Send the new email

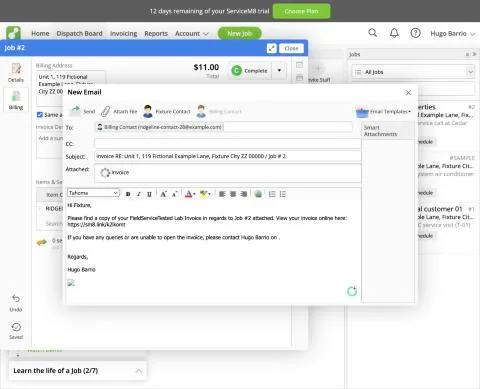[x=83, y=111]
